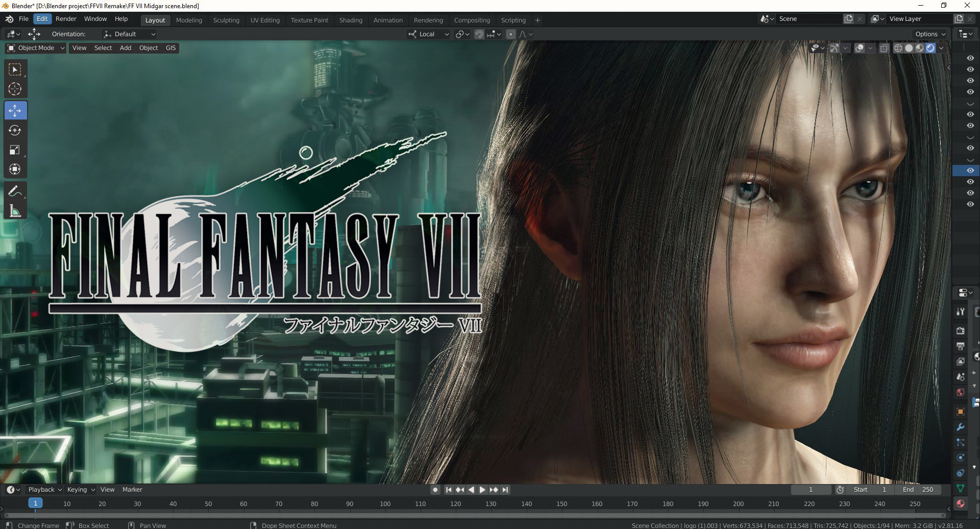This screenshot has height=529, width=980.
Task: Open viewport shading options dropdown arrow
Action: point(941,48)
